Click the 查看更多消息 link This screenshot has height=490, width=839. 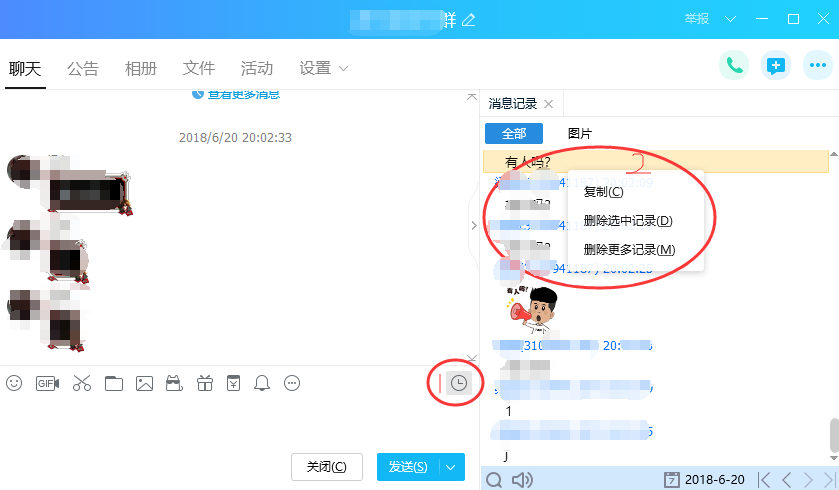[x=244, y=95]
